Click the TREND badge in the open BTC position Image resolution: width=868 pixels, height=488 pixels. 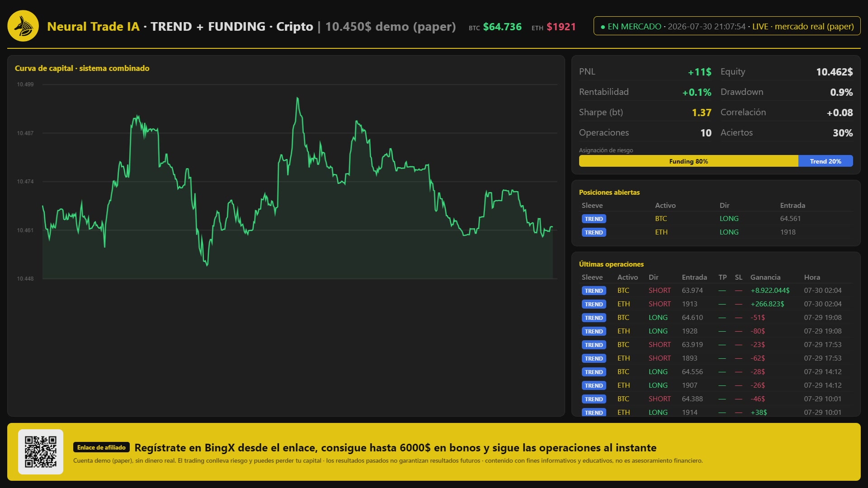tap(594, 219)
